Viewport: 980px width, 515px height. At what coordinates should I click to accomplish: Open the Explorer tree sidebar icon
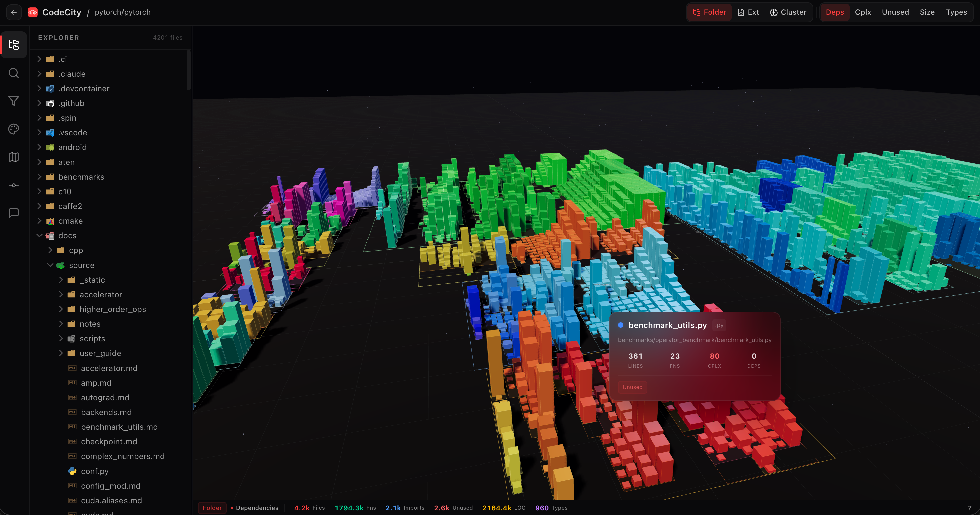point(14,45)
